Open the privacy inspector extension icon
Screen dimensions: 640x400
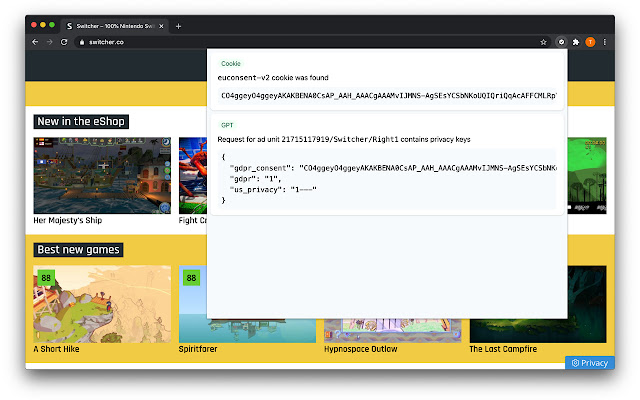[561, 42]
